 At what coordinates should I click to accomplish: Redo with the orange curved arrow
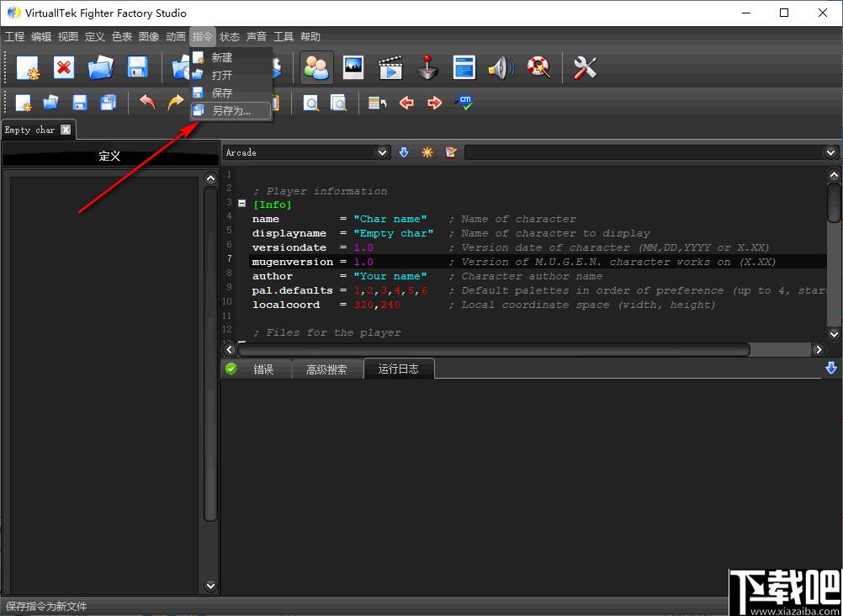click(175, 103)
